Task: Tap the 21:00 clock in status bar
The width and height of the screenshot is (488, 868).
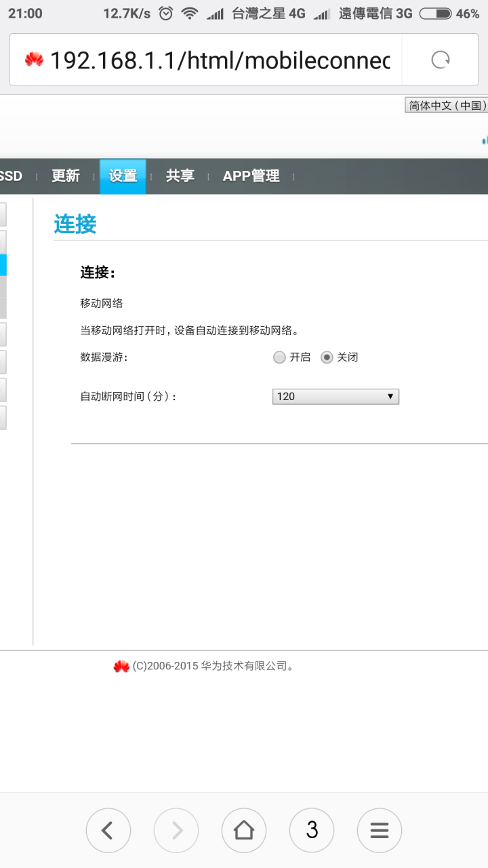Action: pyautogui.click(x=25, y=14)
